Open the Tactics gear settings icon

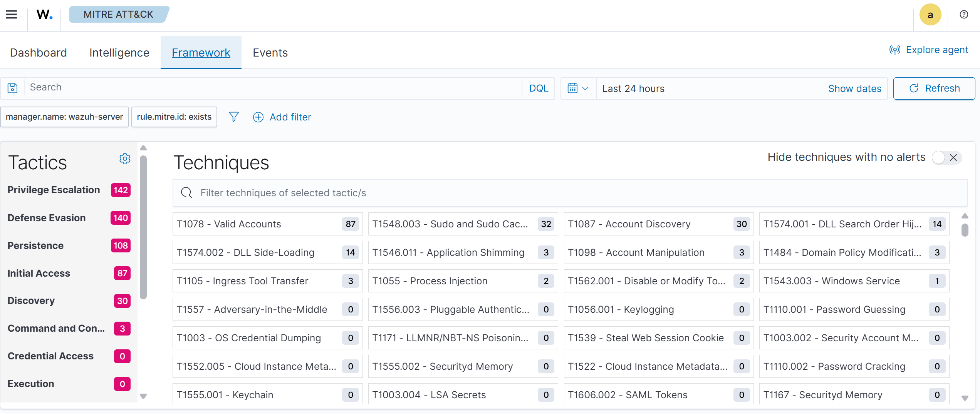[x=125, y=159]
